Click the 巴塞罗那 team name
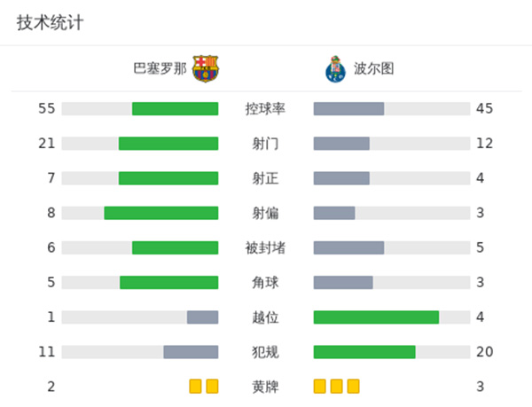Screen dimensions: 532x407 160,69
